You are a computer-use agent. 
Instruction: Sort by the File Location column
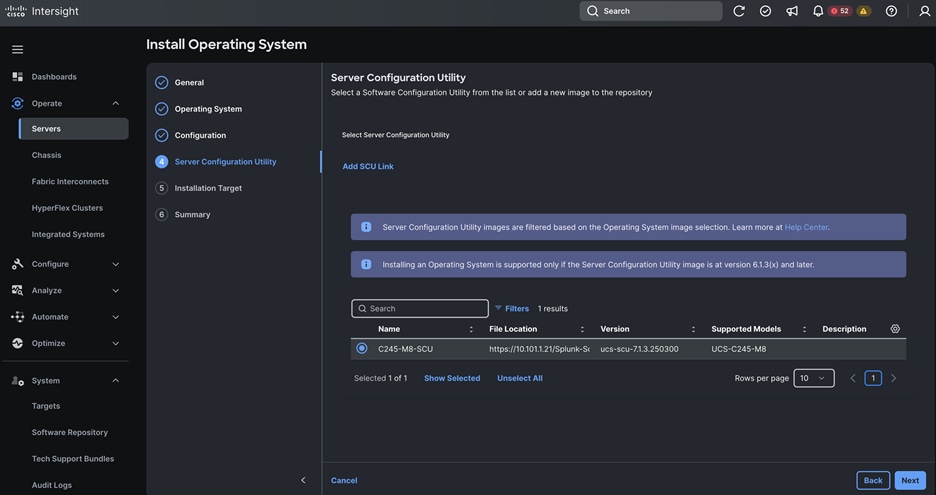pos(582,329)
